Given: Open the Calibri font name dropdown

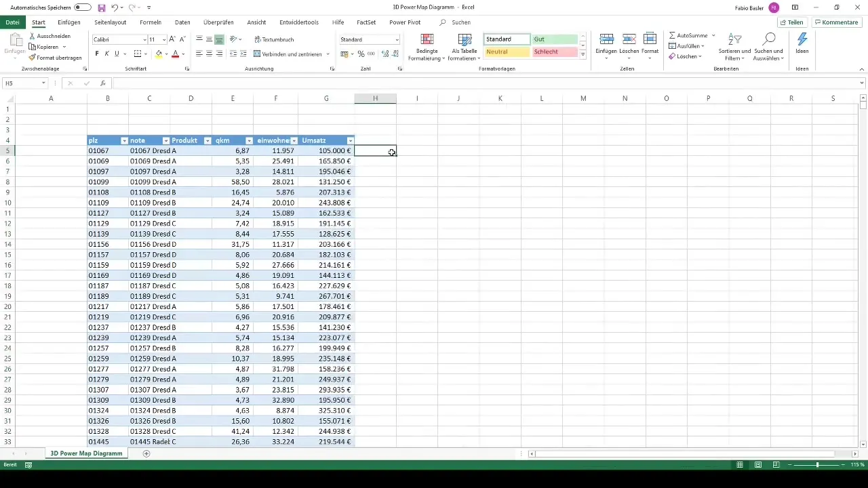Looking at the screenshot, I should point(144,40).
